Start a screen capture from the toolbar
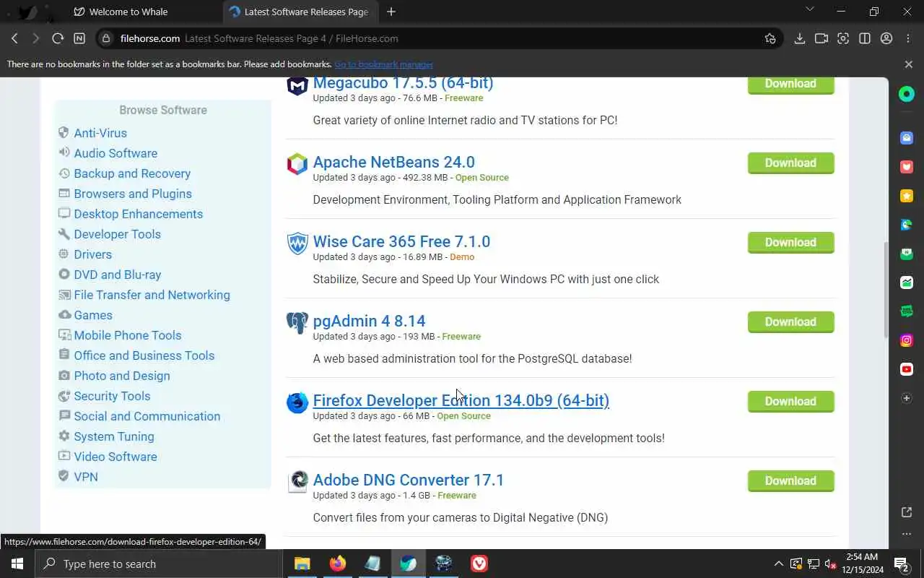Image resolution: width=924 pixels, height=578 pixels. pyautogui.click(x=842, y=38)
